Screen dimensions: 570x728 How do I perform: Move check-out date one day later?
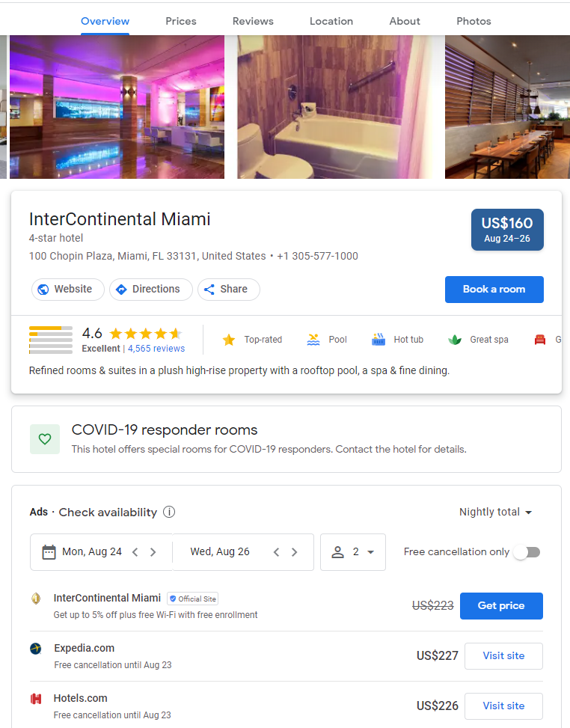pos(294,552)
